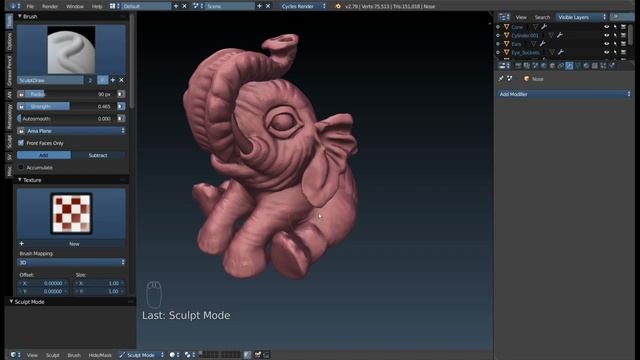Click the Nose object icon in properties
640x360 pixels.
point(527,79)
